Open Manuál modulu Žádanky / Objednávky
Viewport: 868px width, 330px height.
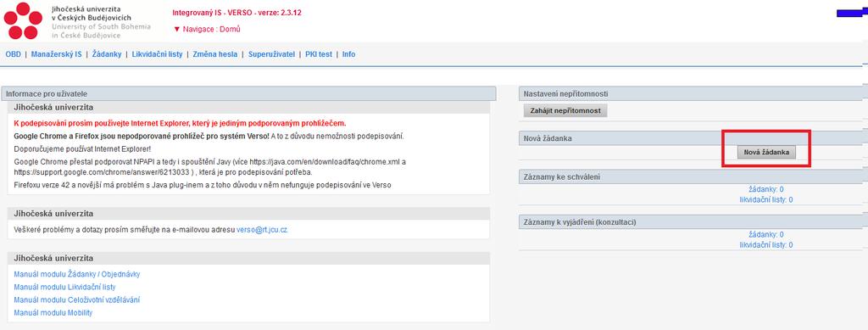click(77, 274)
